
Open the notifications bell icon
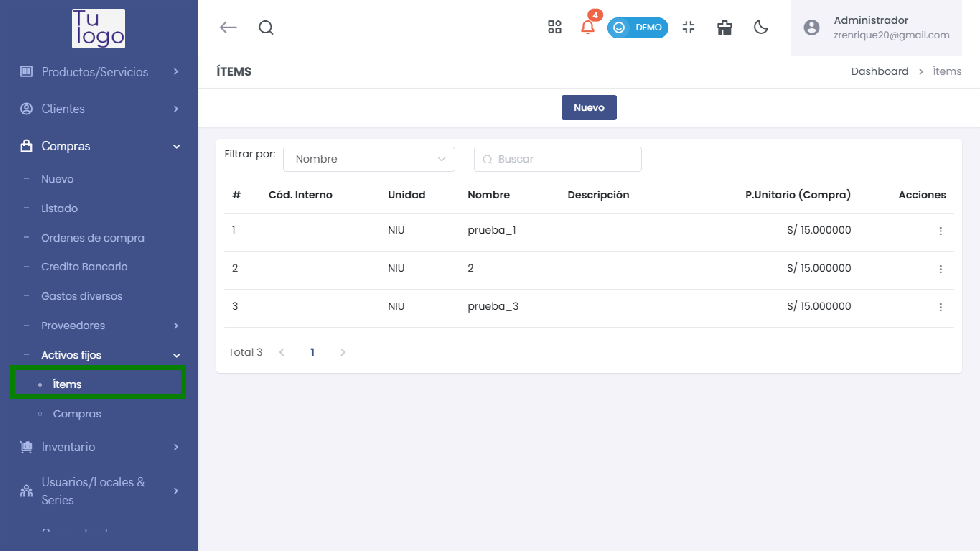tap(587, 27)
